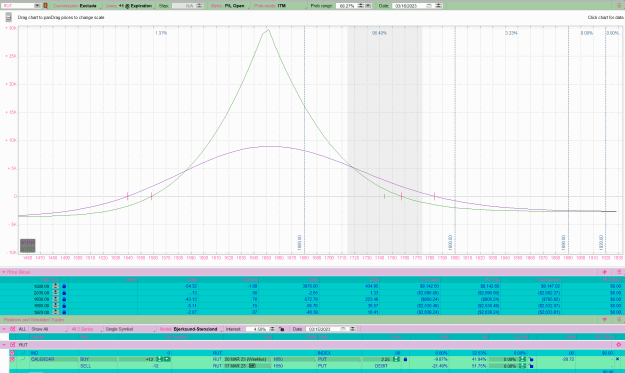Click the lock icon next to interest rate
Image resolution: width=625 pixels, height=373 pixels.
coord(281,329)
